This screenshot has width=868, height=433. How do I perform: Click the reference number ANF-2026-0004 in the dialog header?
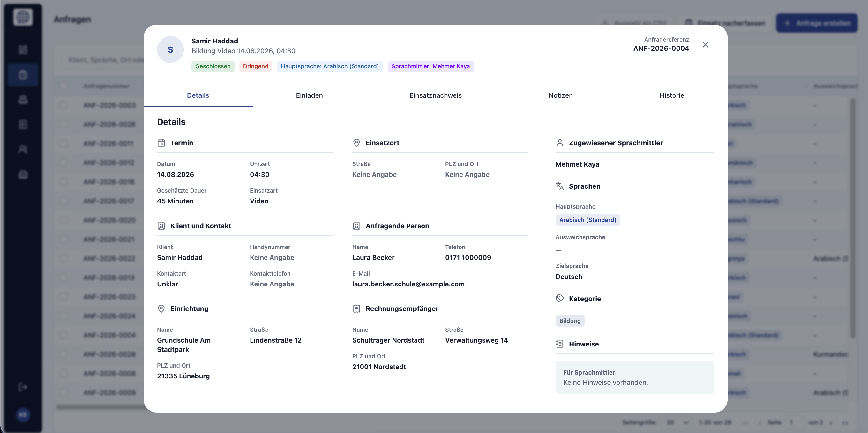coord(661,48)
